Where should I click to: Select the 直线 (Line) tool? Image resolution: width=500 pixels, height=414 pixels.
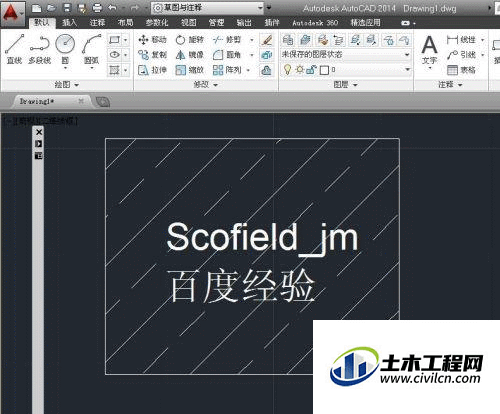click(x=14, y=49)
